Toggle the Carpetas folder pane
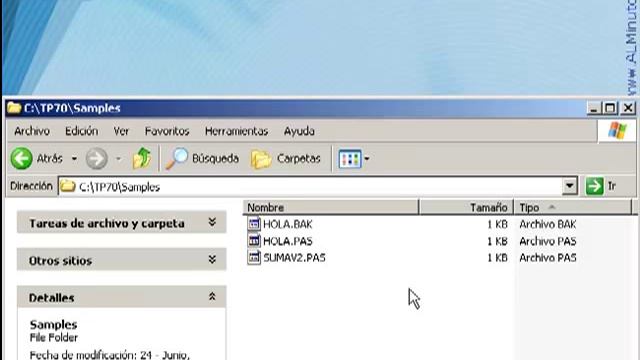 click(286, 158)
